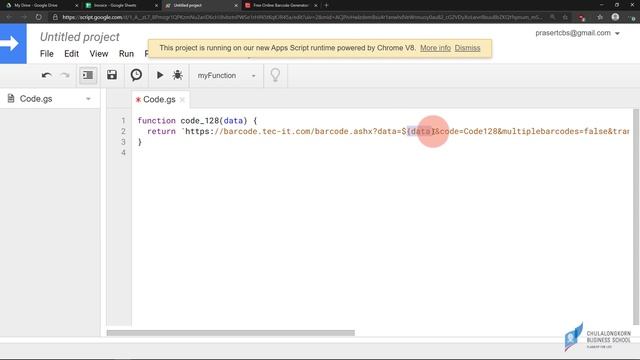Screen dimensions: 640x360
Task: Click 'code=Code128' in the code line
Action: [x=468, y=131]
